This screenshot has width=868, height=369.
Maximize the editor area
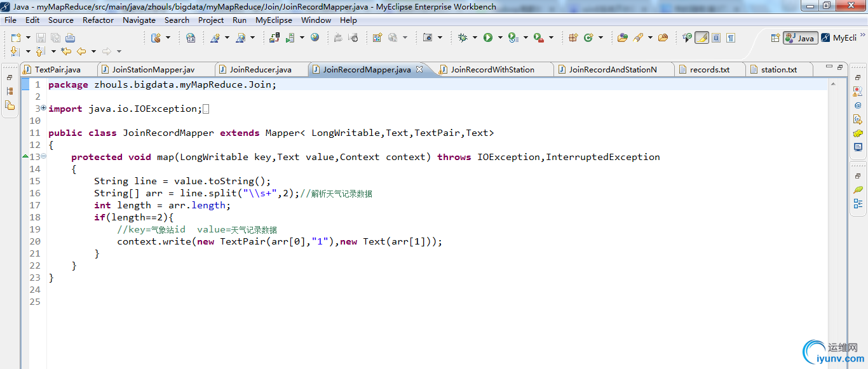click(x=839, y=67)
